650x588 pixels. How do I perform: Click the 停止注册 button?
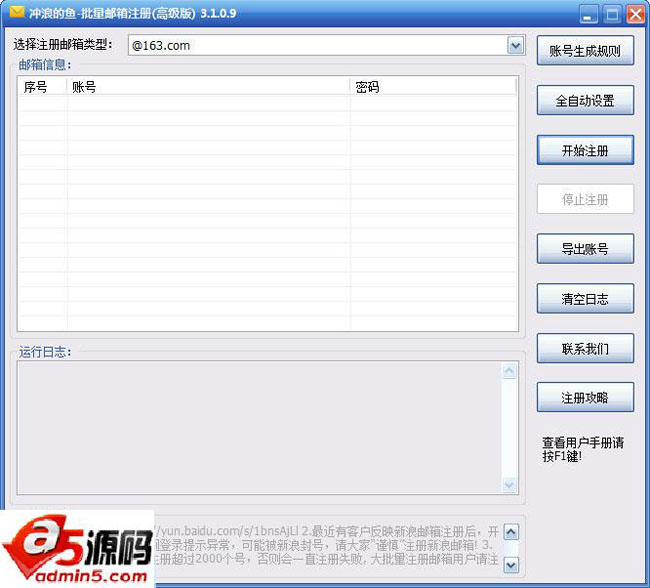(585, 199)
